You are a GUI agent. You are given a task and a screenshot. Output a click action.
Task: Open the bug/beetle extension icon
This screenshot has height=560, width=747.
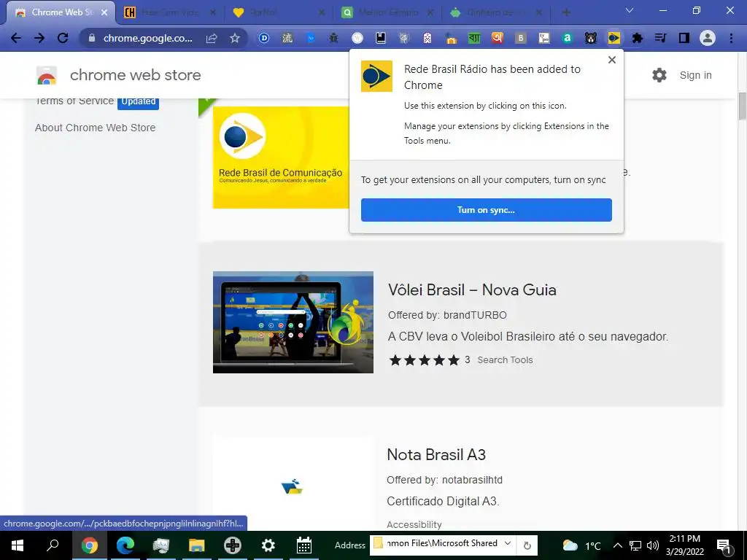tap(333, 38)
